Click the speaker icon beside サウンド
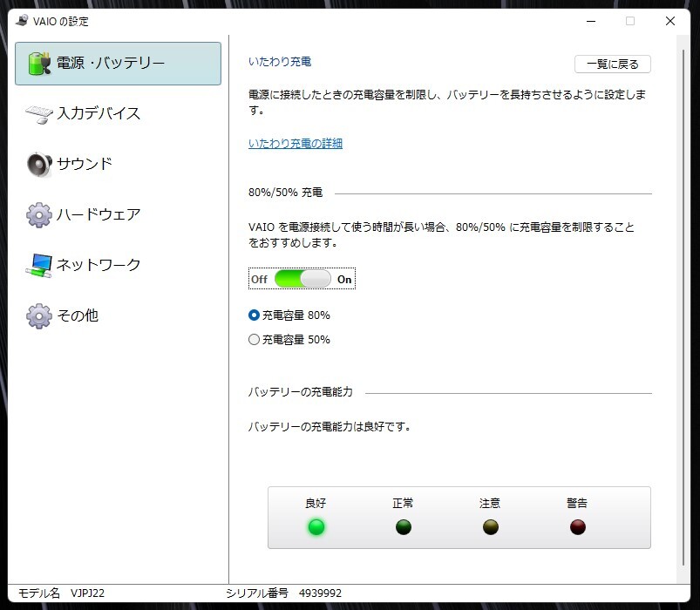This screenshot has height=610, width=700. tap(39, 164)
